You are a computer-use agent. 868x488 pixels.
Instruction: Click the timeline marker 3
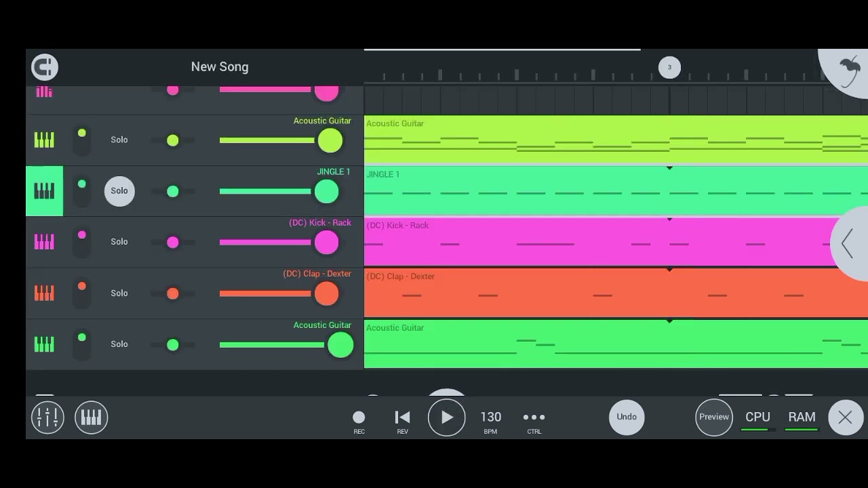(669, 67)
